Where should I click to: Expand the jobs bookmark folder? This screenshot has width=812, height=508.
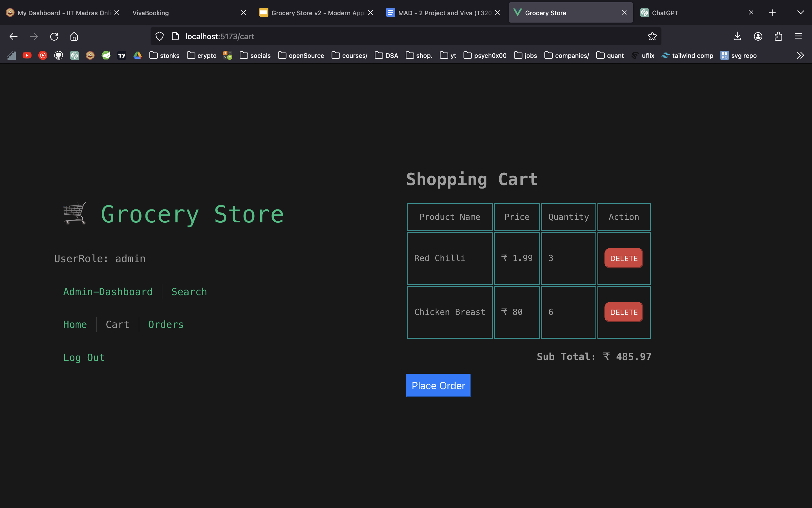coord(526,55)
